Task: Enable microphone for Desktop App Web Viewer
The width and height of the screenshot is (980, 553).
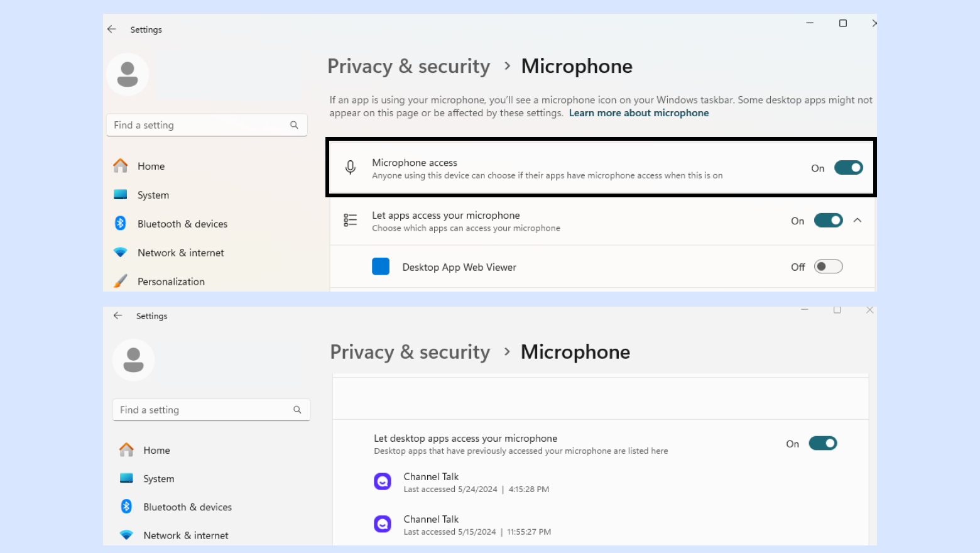Action: (x=828, y=266)
